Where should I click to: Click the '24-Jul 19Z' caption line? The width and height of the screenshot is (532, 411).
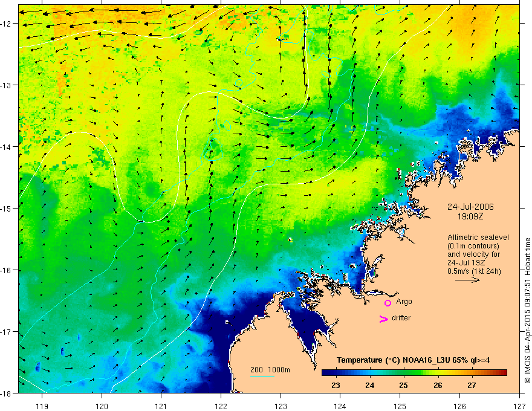pos(466,263)
